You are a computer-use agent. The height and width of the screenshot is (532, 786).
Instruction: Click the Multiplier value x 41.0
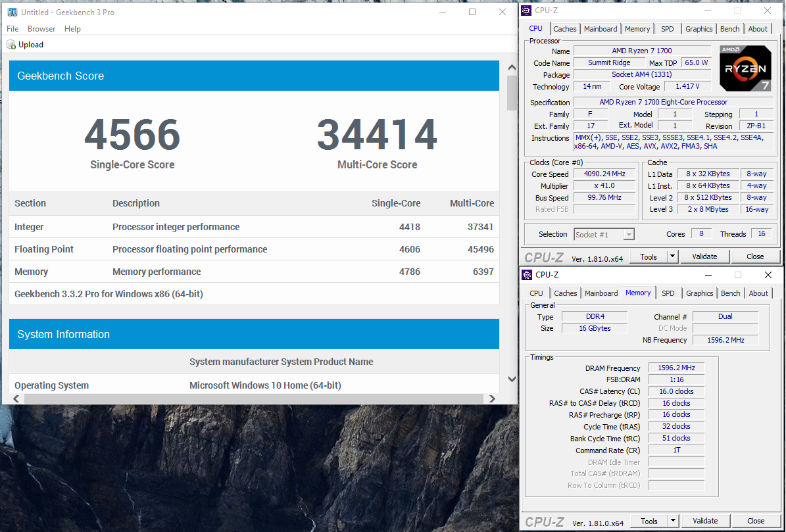[604, 186]
